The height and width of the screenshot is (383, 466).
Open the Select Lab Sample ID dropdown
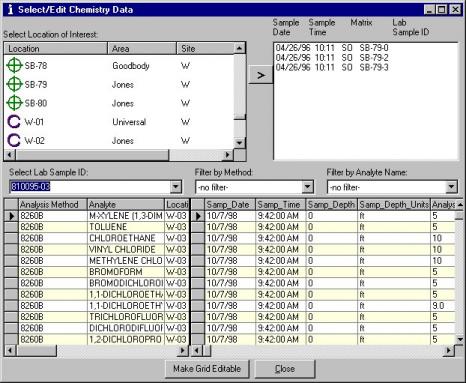pos(176,187)
